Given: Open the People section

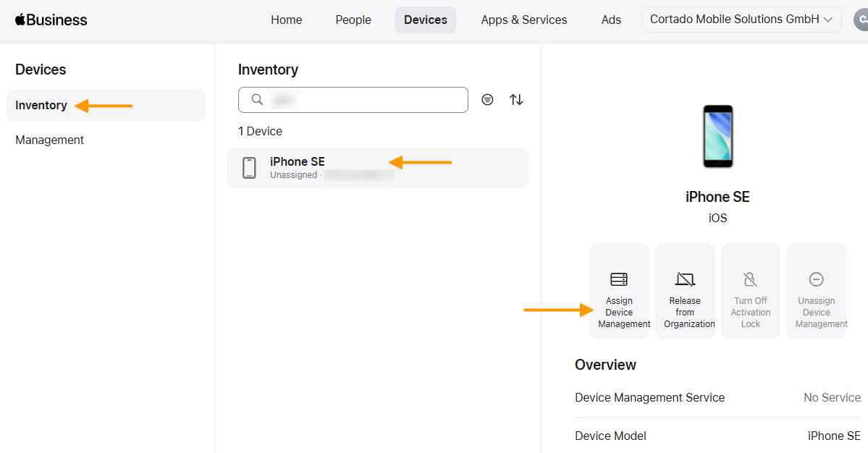Looking at the screenshot, I should pyautogui.click(x=353, y=20).
